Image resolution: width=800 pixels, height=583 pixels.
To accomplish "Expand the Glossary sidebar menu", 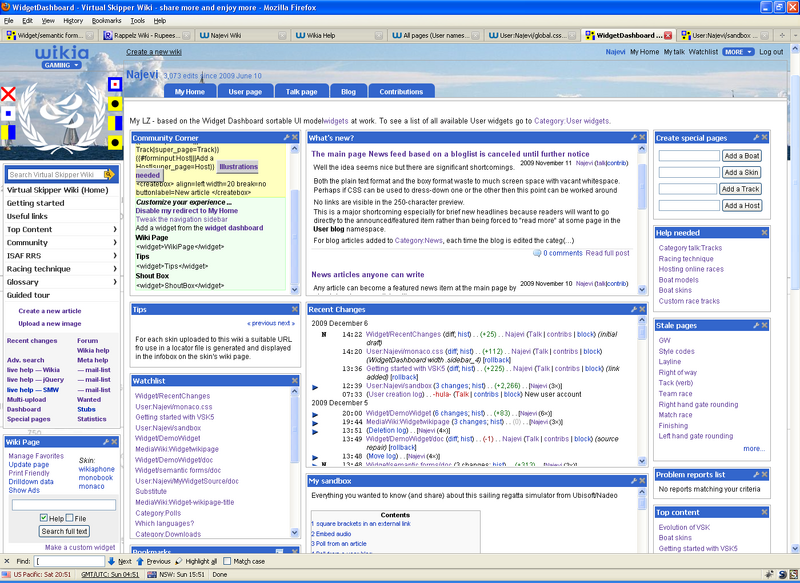I will pos(115,282).
